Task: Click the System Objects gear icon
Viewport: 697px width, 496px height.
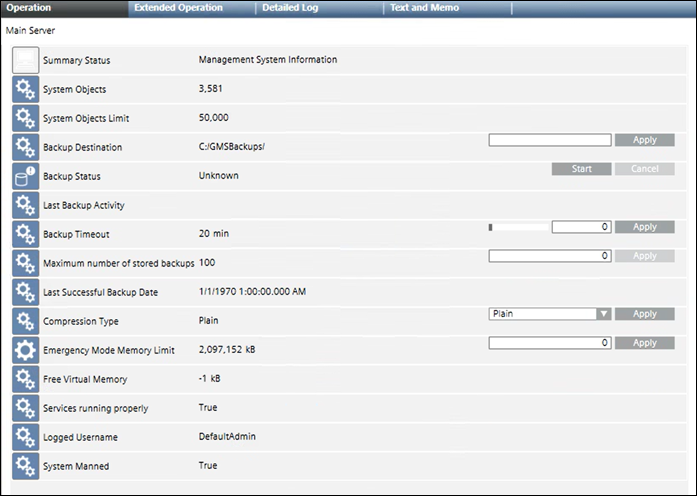Action: [x=25, y=89]
